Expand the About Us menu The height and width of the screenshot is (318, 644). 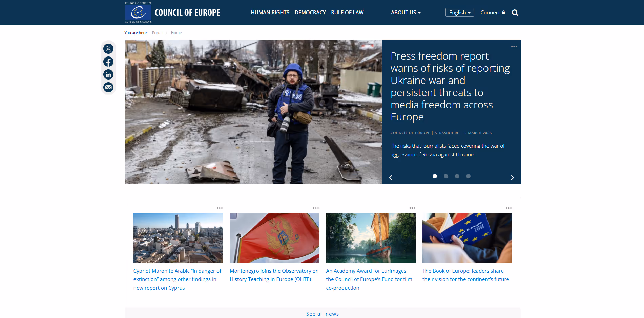click(x=406, y=13)
